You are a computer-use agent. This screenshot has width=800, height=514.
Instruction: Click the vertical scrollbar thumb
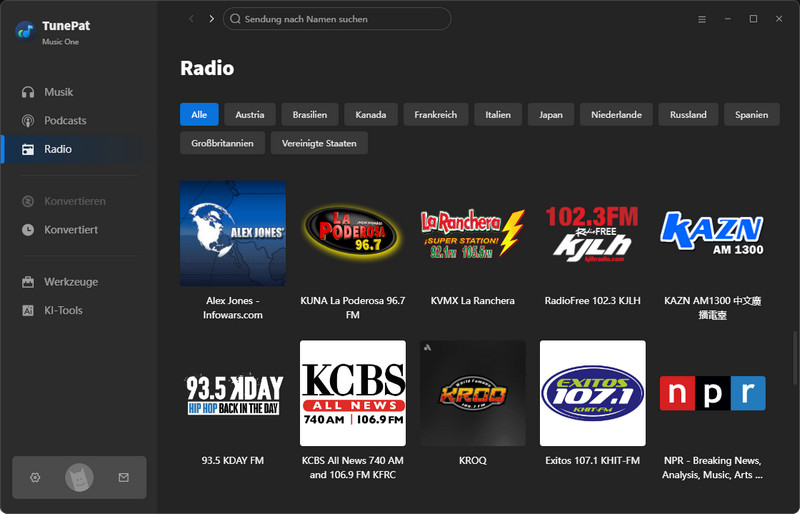(794, 357)
